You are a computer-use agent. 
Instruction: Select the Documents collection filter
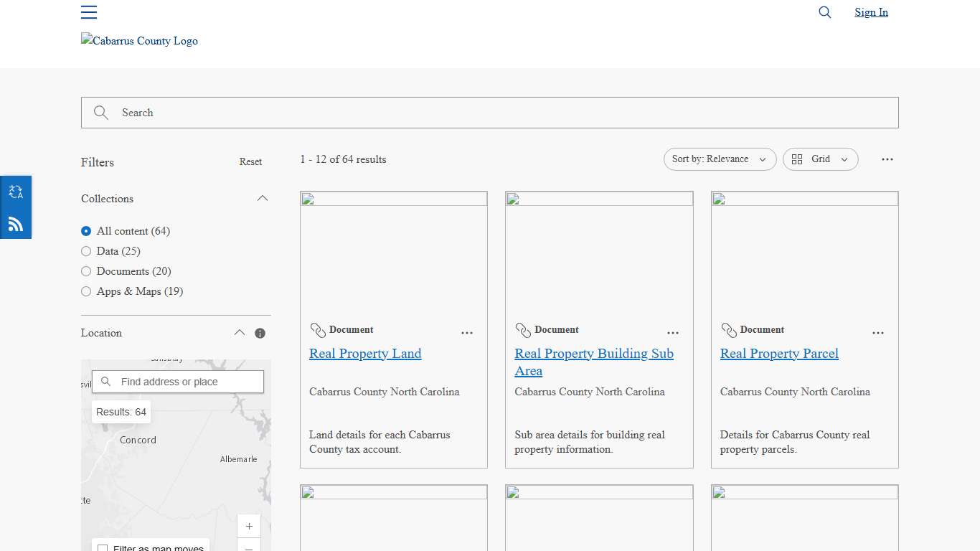[x=86, y=271]
